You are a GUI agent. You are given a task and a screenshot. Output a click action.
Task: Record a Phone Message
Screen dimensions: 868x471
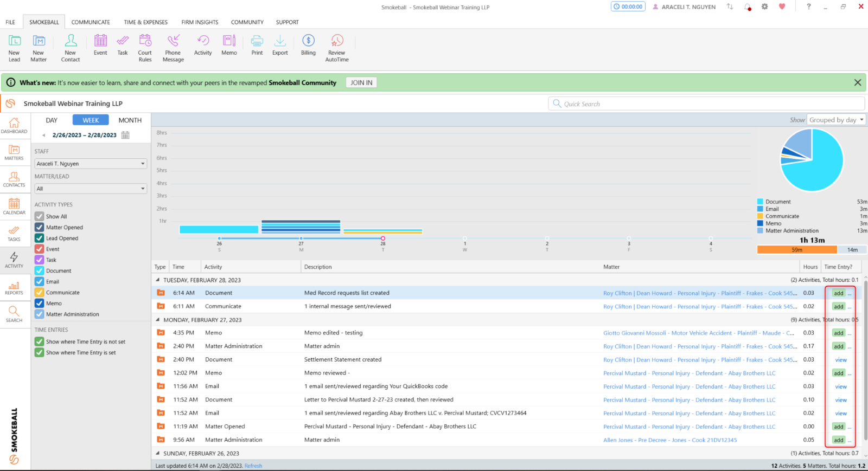point(173,48)
